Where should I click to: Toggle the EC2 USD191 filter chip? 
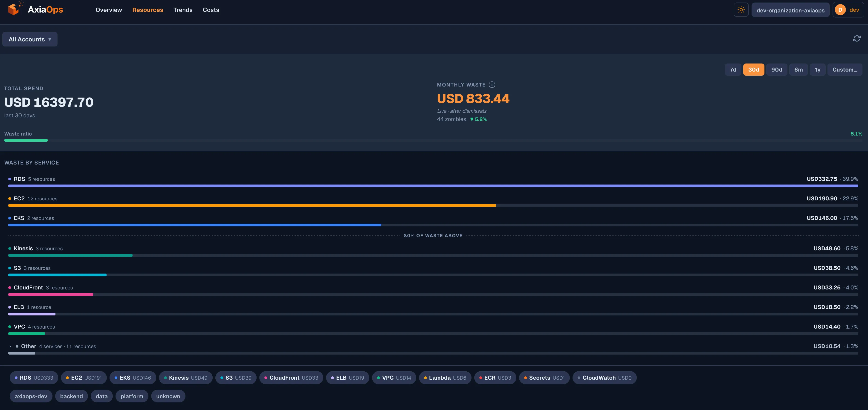point(84,378)
